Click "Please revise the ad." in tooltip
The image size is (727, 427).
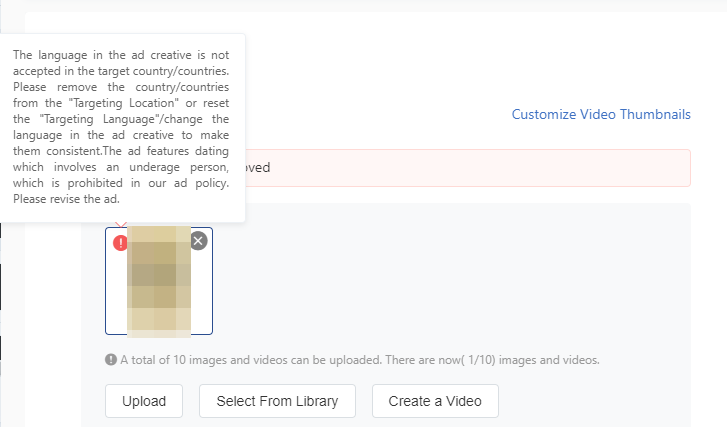[66, 199]
